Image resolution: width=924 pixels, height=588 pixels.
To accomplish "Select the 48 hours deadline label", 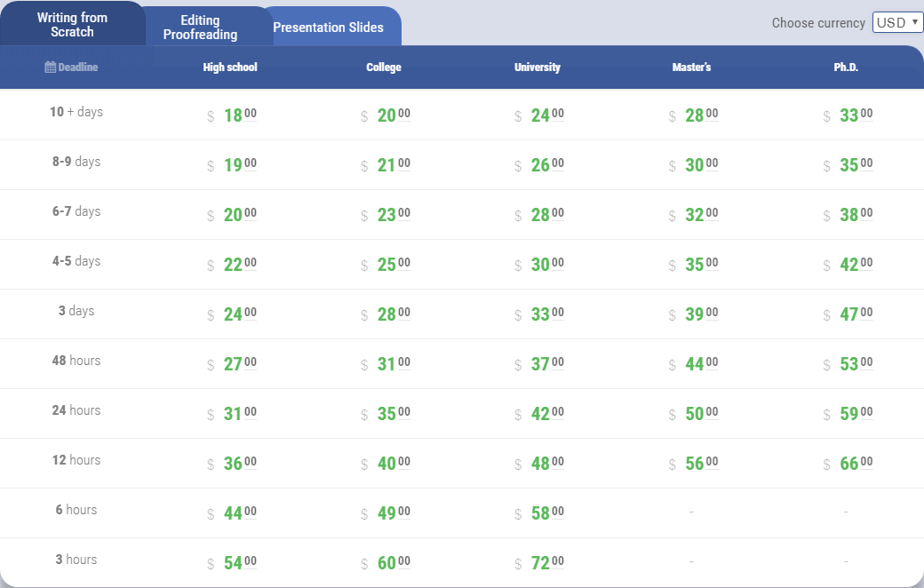I will click(x=76, y=360).
